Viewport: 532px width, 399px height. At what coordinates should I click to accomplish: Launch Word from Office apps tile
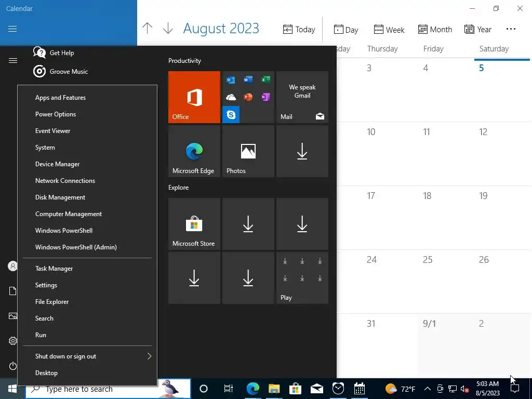[x=248, y=79]
